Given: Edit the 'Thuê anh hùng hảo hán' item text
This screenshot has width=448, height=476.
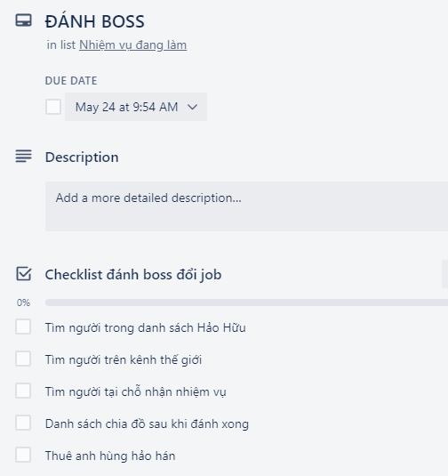Looking at the screenshot, I should click(110, 456).
